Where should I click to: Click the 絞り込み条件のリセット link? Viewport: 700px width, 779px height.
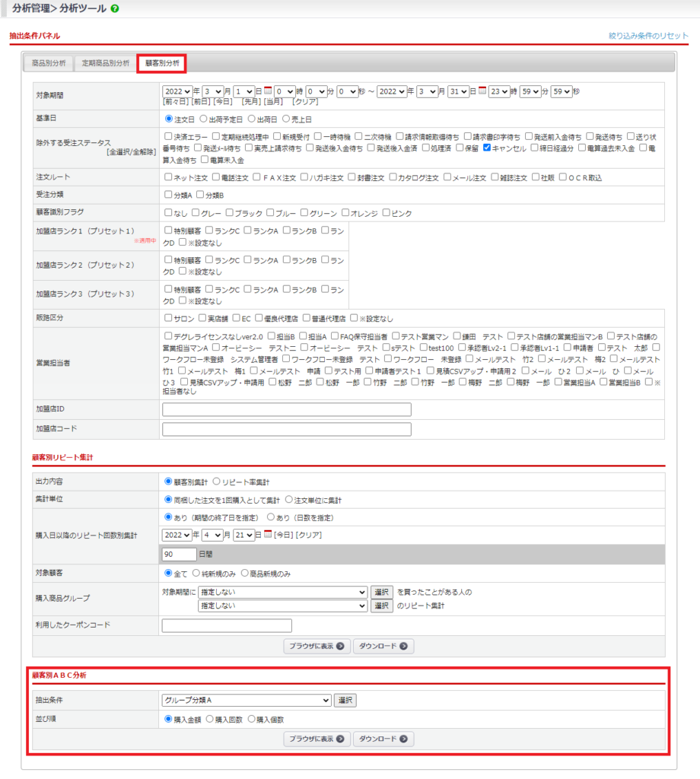(648, 36)
